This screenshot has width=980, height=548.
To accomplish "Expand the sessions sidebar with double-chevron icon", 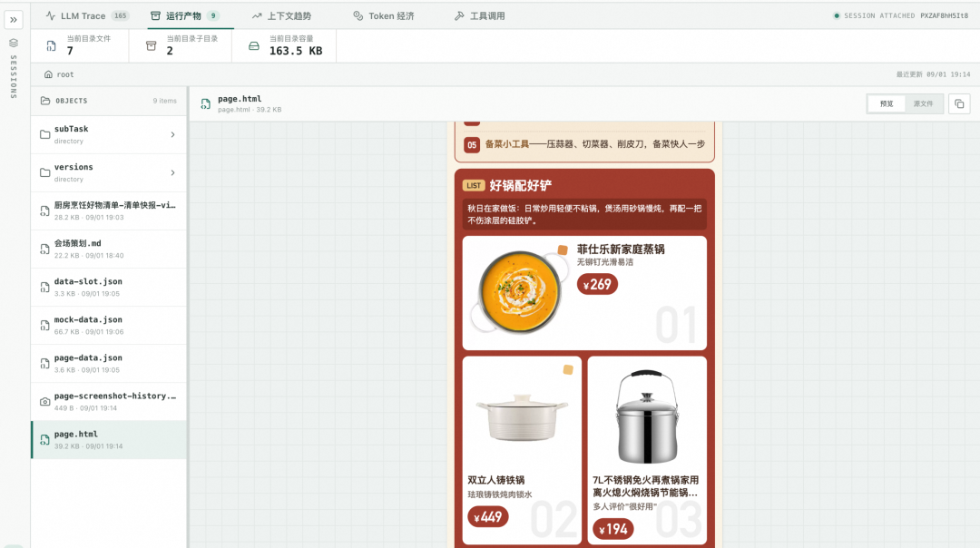I will [13, 19].
